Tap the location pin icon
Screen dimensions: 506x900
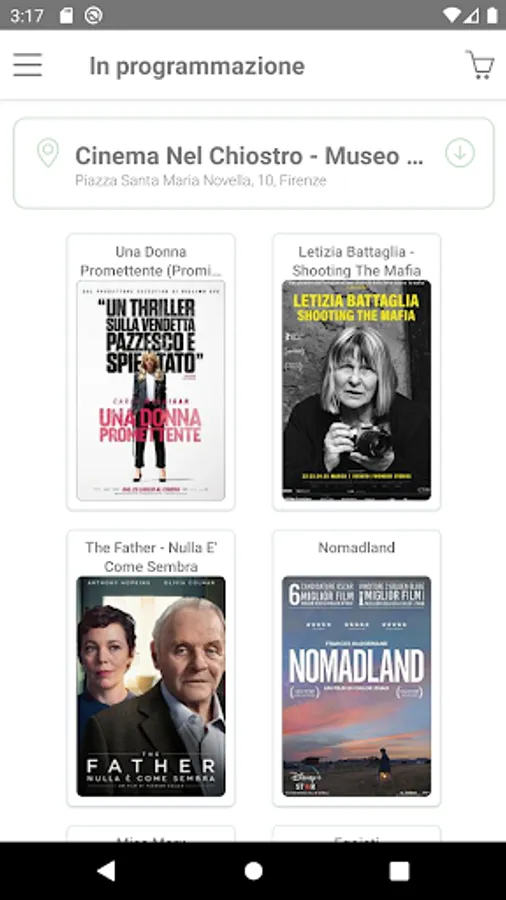pyautogui.click(x=48, y=153)
